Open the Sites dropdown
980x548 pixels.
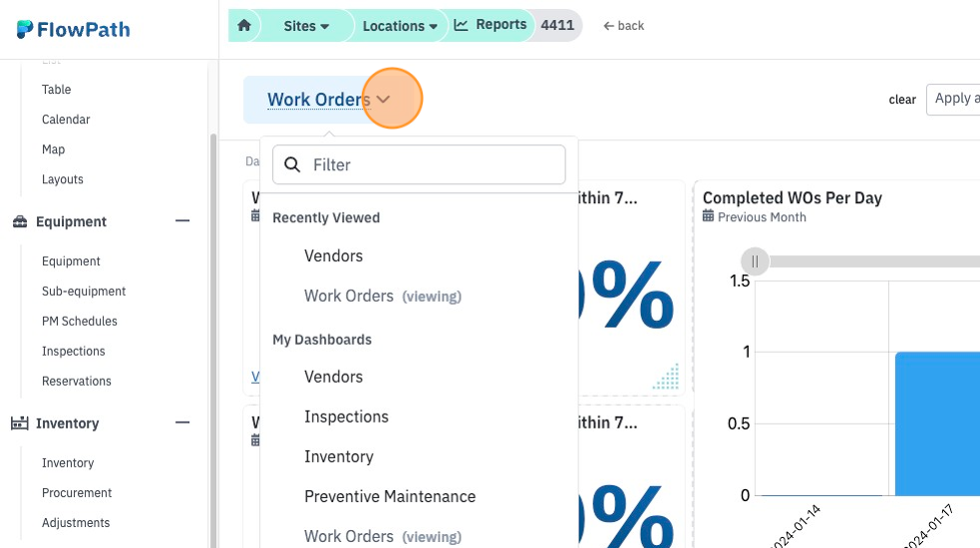point(306,26)
